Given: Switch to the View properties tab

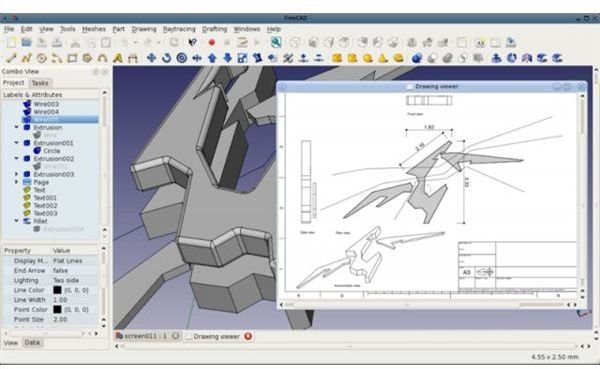Looking at the screenshot, I should (x=11, y=343).
